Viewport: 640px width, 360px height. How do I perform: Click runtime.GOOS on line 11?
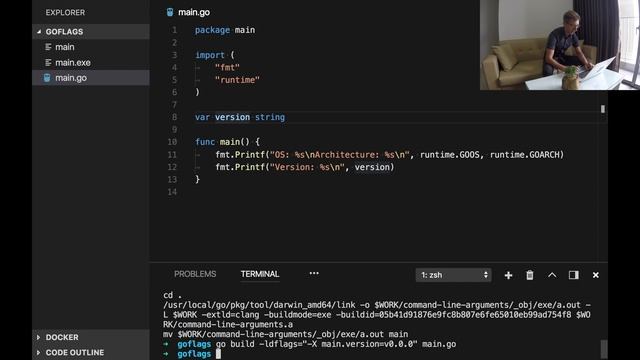[x=450, y=155]
